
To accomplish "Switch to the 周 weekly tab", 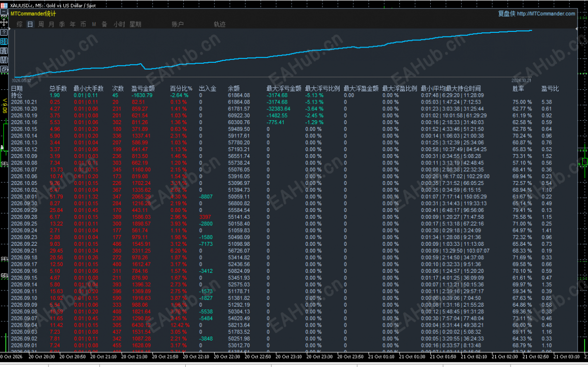I will [41, 24].
